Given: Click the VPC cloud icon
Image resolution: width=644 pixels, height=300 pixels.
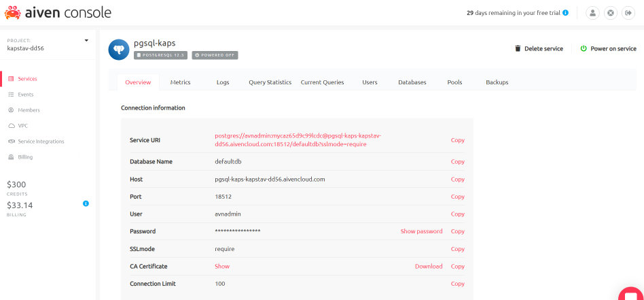Looking at the screenshot, I should 11,126.
